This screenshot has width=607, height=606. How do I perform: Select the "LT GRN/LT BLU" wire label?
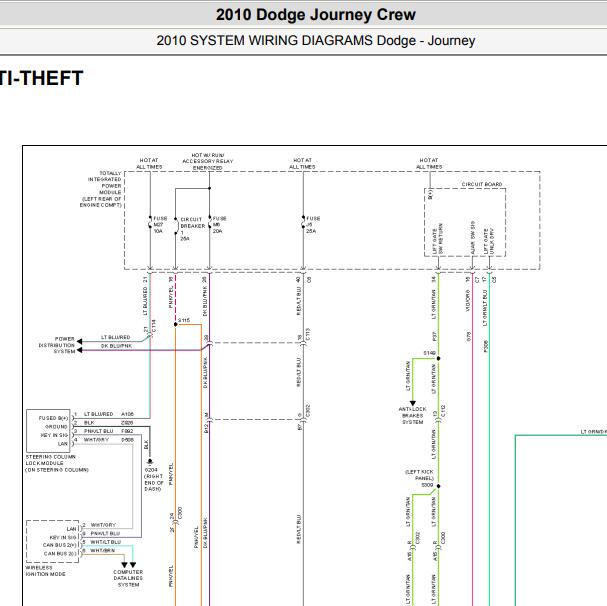pyautogui.click(x=485, y=308)
